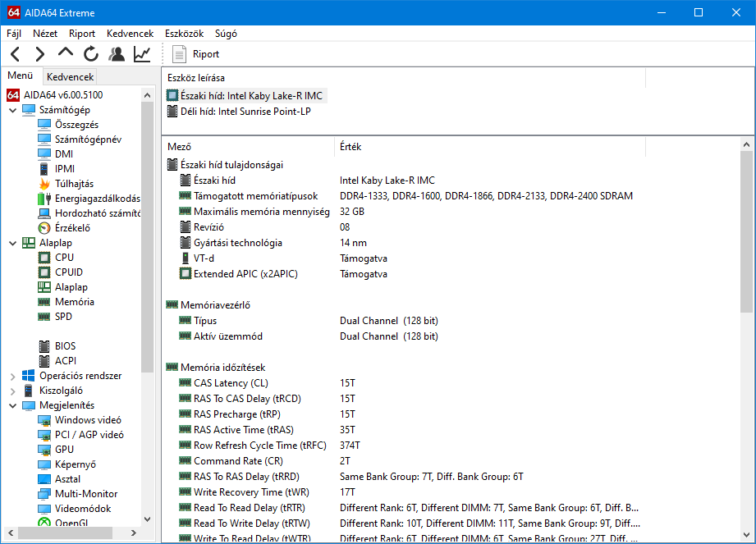Click the details pane vertical scrollbar thumb
This screenshot has height=544, width=756.
(x=746, y=231)
